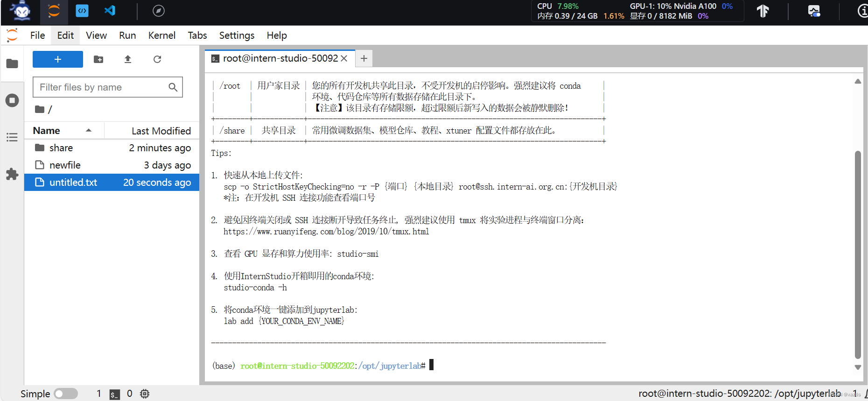Open the Extension Manager puzzle icon
The width and height of the screenshot is (868, 401).
12,174
